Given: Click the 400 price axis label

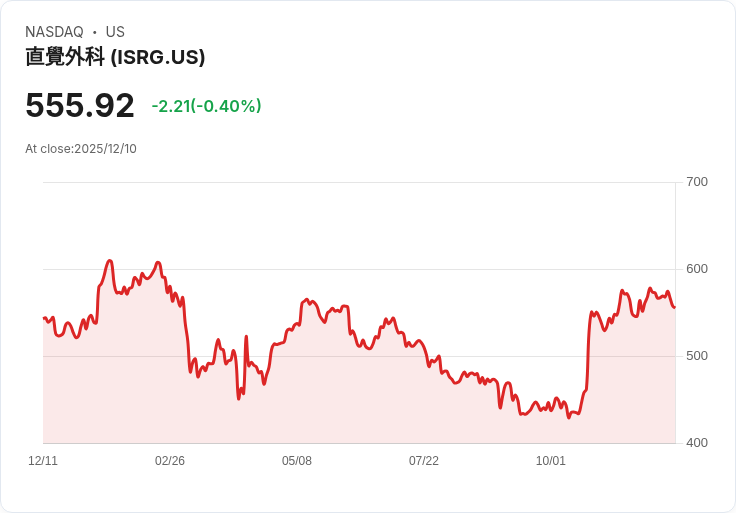Looking at the screenshot, I should [697, 443].
